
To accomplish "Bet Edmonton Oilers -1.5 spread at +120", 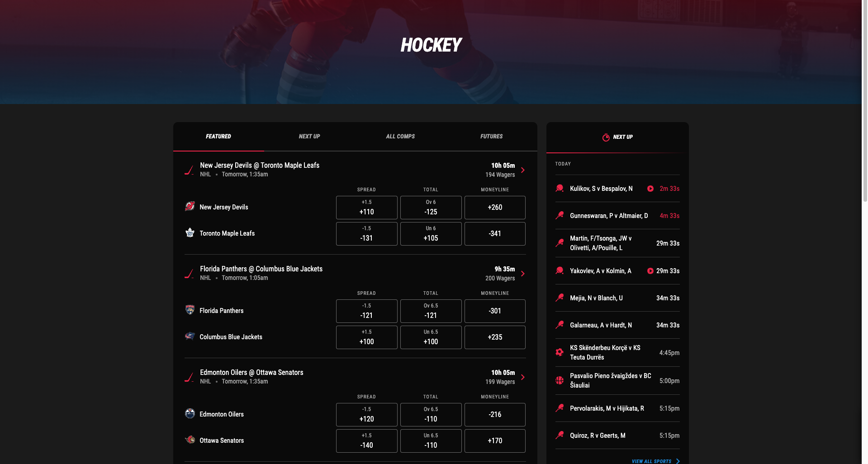I will pyautogui.click(x=367, y=415).
